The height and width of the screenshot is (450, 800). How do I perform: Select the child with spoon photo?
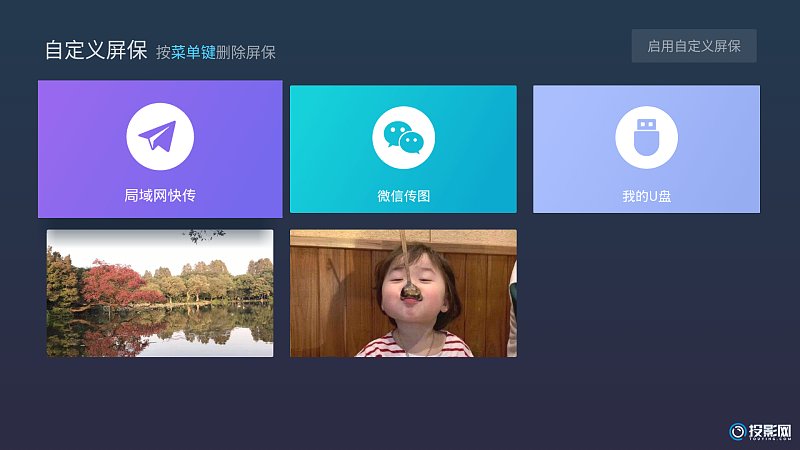403,293
